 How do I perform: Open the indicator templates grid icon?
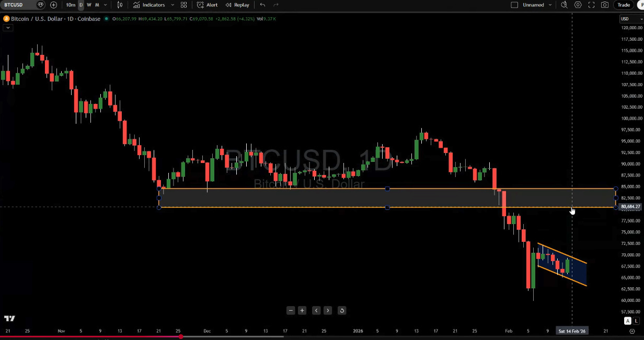coord(183,5)
